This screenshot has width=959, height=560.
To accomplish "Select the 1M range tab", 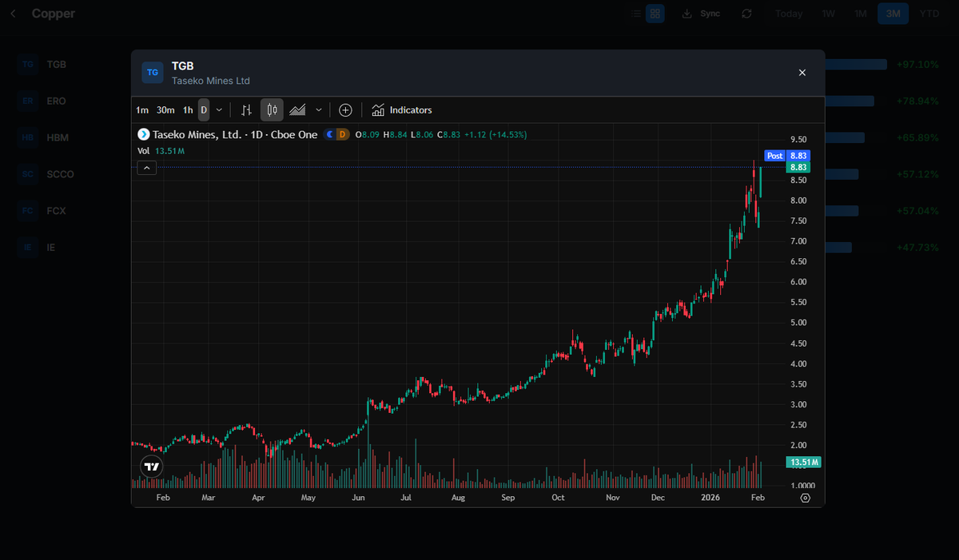I will pyautogui.click(x=860, y=14).
